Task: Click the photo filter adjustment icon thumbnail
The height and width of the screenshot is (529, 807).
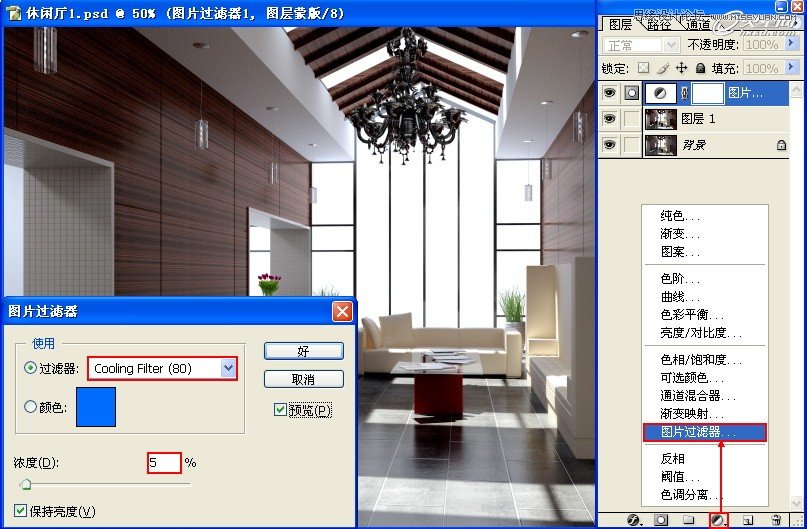Action: (x=660, y=93)
